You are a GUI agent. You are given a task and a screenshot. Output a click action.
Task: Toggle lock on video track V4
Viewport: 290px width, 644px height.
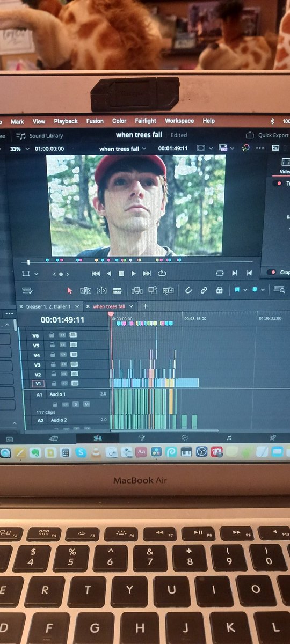tap(52, 355)
